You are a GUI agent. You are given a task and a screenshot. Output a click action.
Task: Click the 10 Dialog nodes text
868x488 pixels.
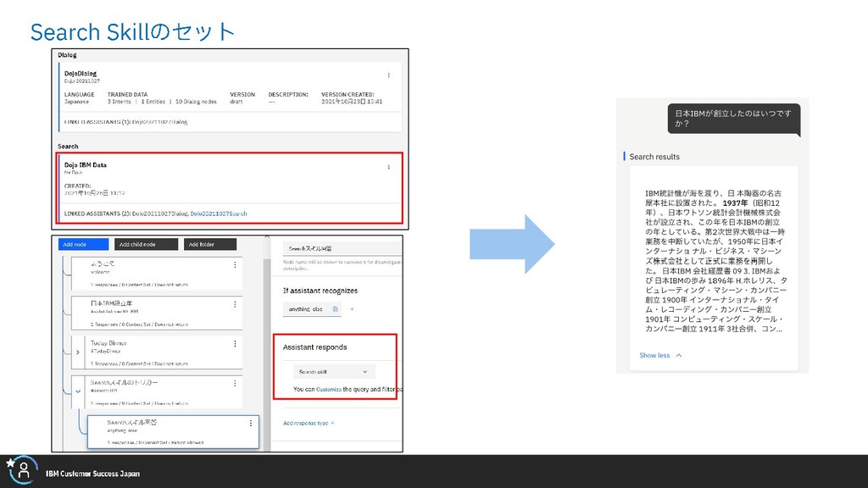pyautogui.click(x=196, y=102)
